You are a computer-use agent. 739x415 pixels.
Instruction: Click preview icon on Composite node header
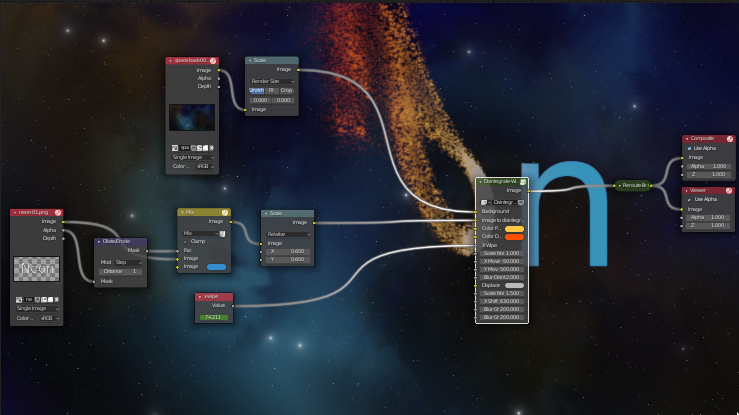730,138
